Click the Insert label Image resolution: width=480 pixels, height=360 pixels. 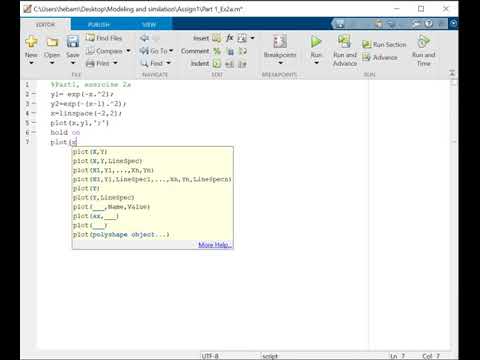(x=201, y=38)
